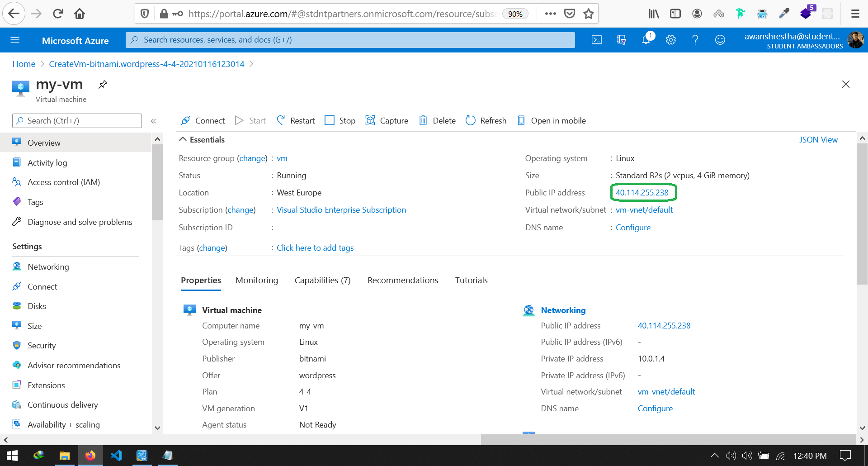Open the VM in mobile app
Image resolution: width=868 pixels, height=466 pixels.
tap(552, 120)
